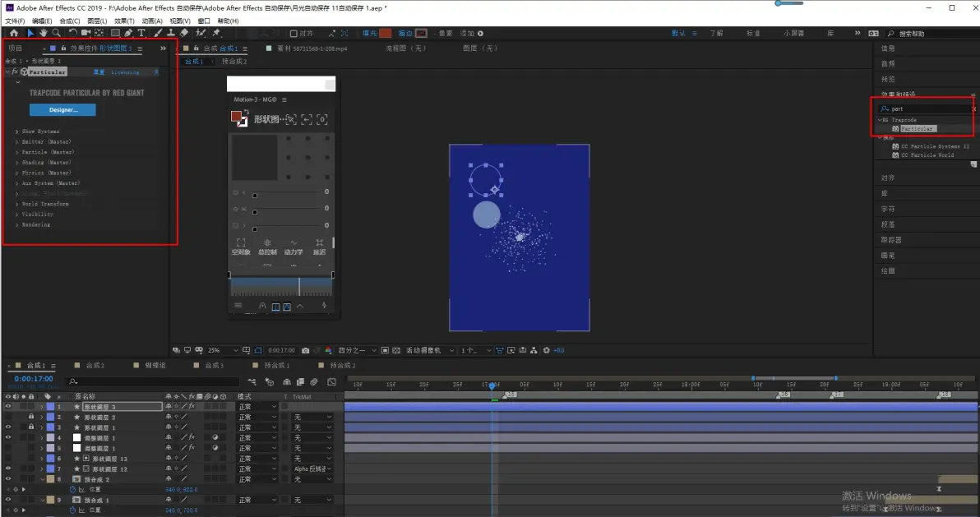Open blend mode dropdown for 形状图层 3
The image size is (980, 517).
tap(257, 406)
